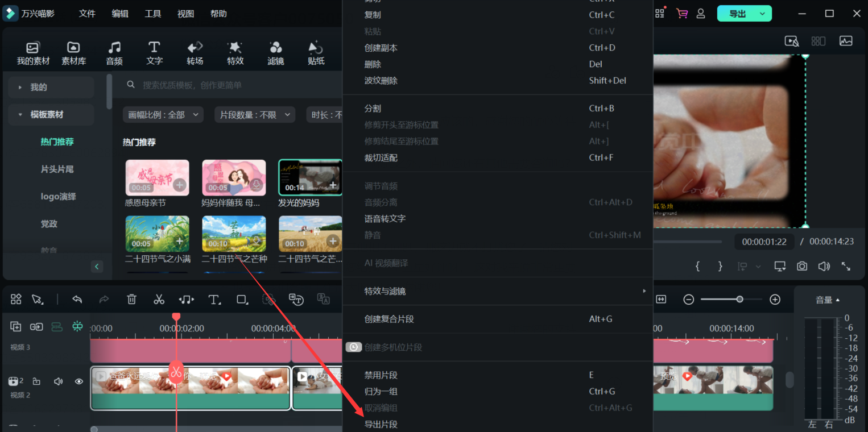Viewport: 868px width, 432px height.
Task: Expand the 我的 section in sidebar
Action: [x=51, y=87]
